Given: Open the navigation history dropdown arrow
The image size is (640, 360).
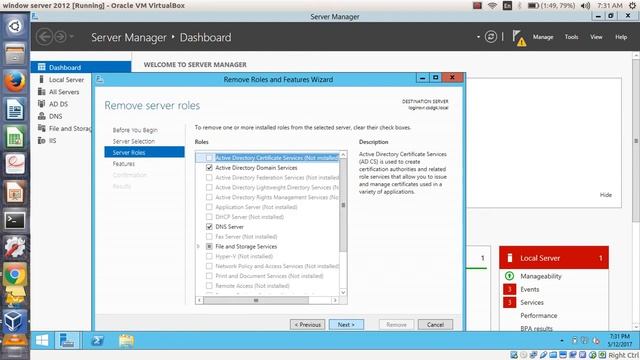Looking at the screenshot, I should [x=71, y=37].
